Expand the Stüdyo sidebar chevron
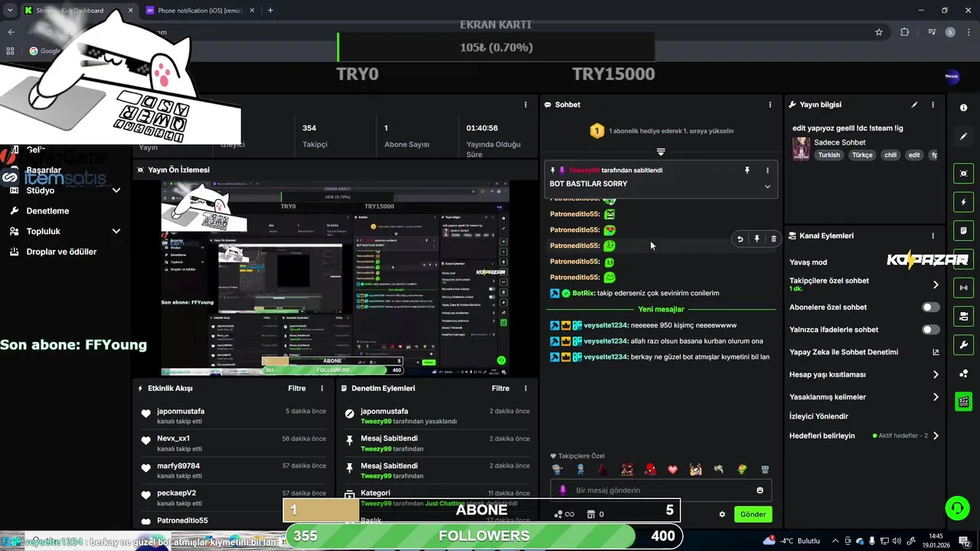This screenshot has width=980, height=551. [x=116, y=191]
